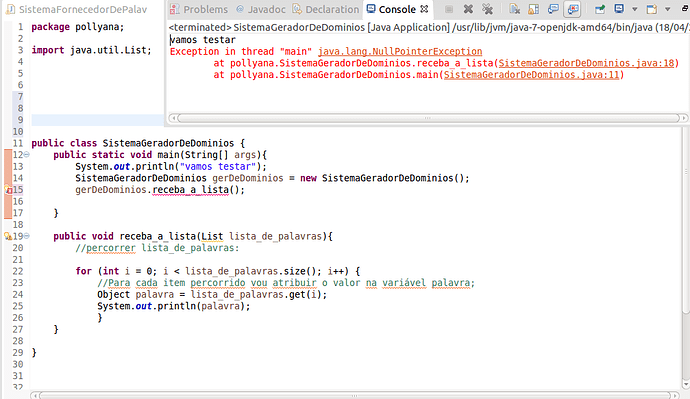
Task: Select the Console tab
Action: [397, 9]
